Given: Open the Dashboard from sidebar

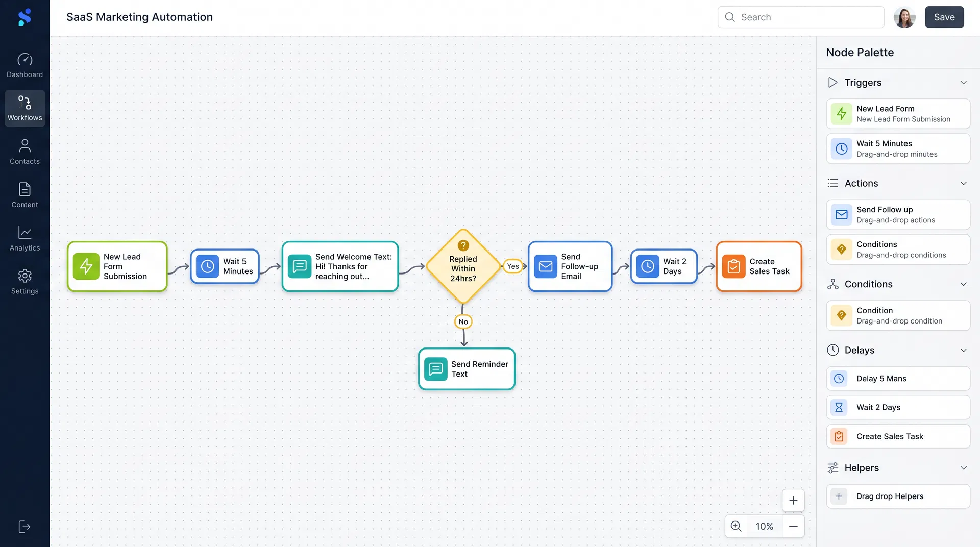Looking at the screenshot, I should coord(24,60).
